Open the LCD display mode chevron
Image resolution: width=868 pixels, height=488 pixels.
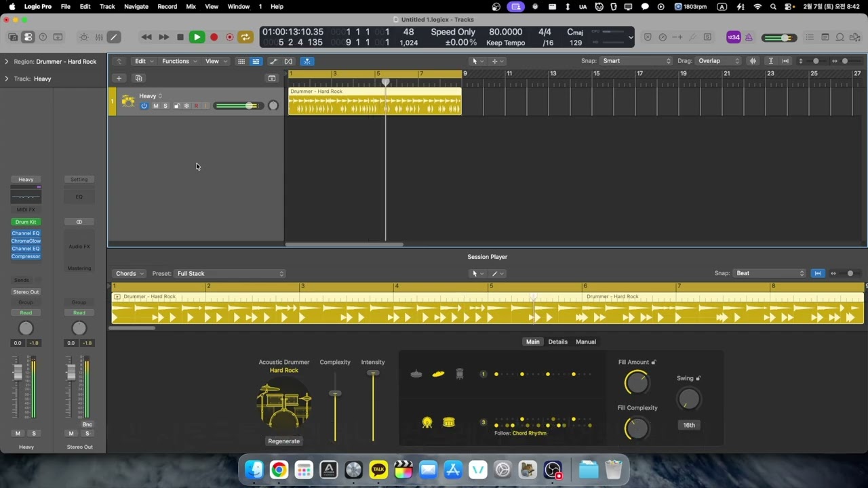click(x=631, y=37)
